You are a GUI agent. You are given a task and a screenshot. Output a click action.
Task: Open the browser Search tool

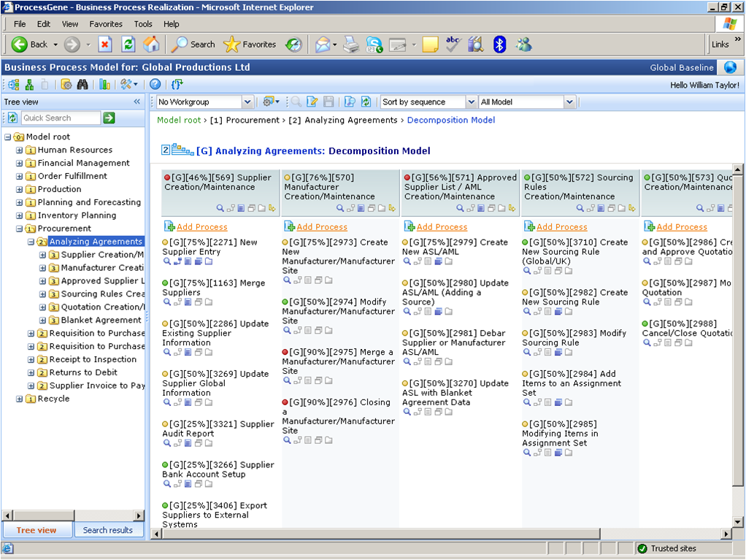pos(193,45)
